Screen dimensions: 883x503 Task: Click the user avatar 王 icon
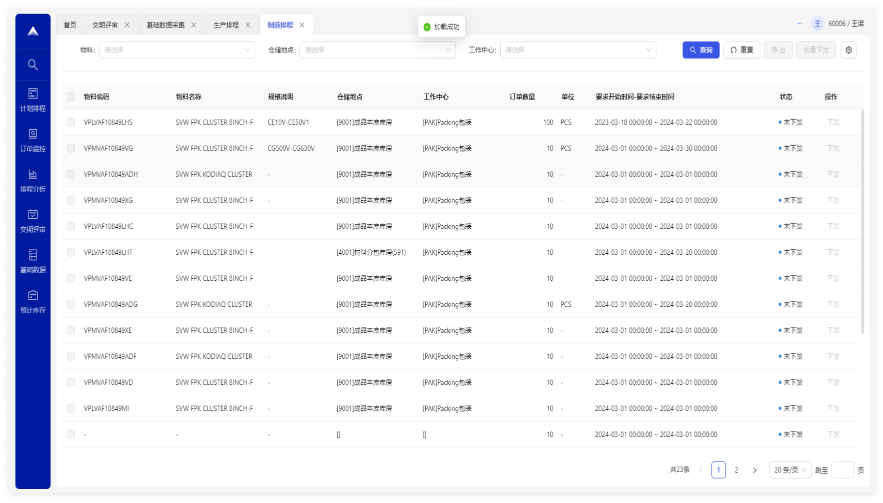click(x=817, y=24)
